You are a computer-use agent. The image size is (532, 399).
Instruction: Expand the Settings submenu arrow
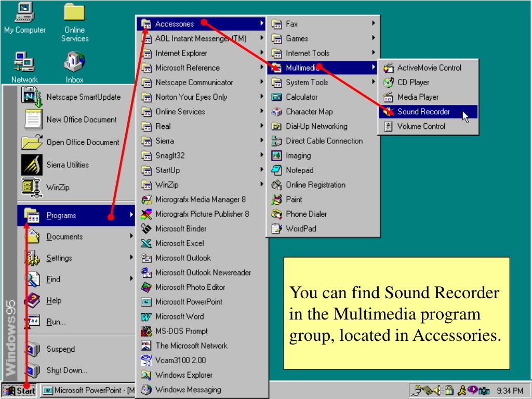pos(131,257)
